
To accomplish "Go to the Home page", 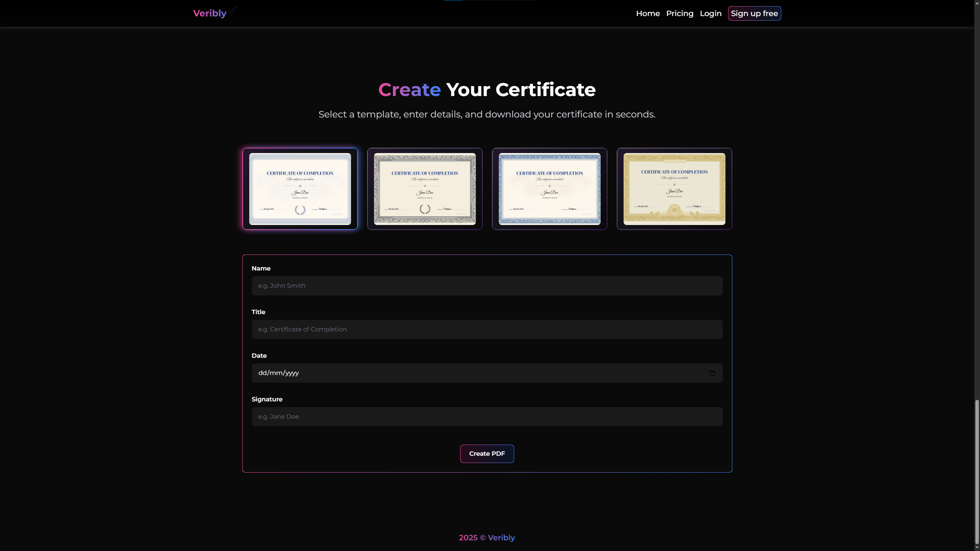I will (648, 13).
